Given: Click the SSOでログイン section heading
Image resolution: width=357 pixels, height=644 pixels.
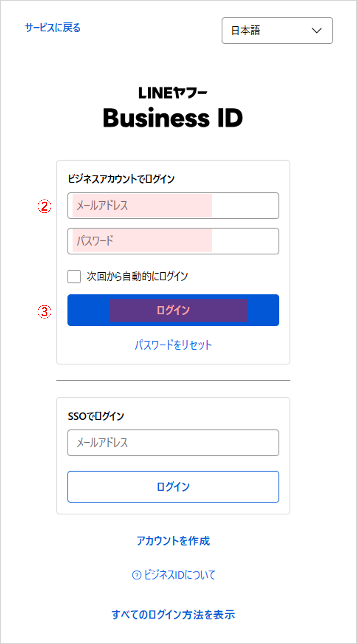Looking at the screenshot, I should [96, 416].
